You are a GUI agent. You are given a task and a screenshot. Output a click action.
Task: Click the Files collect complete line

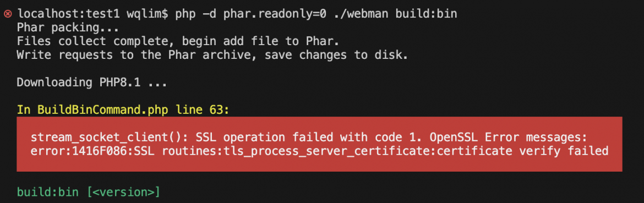178,41
